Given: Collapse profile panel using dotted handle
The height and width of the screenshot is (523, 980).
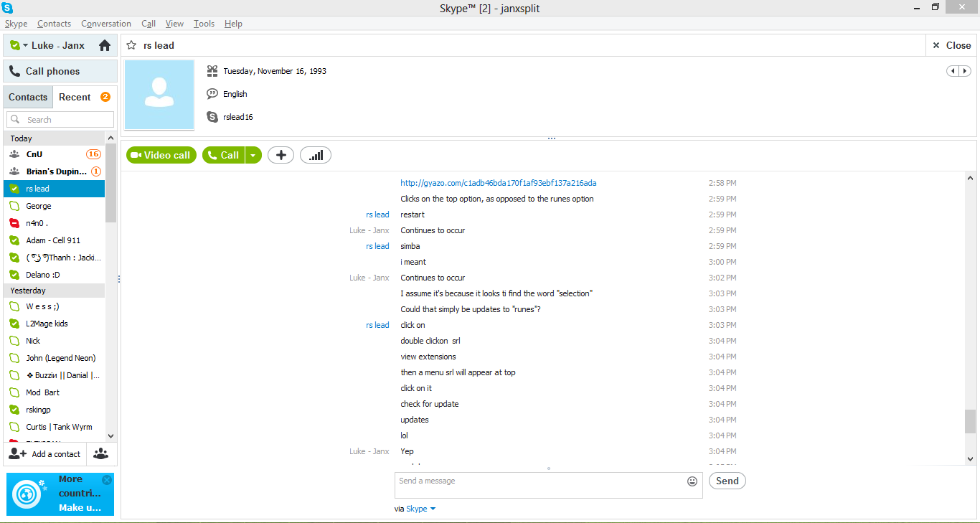Looking at the screenshot, I should tap(551, 138).
